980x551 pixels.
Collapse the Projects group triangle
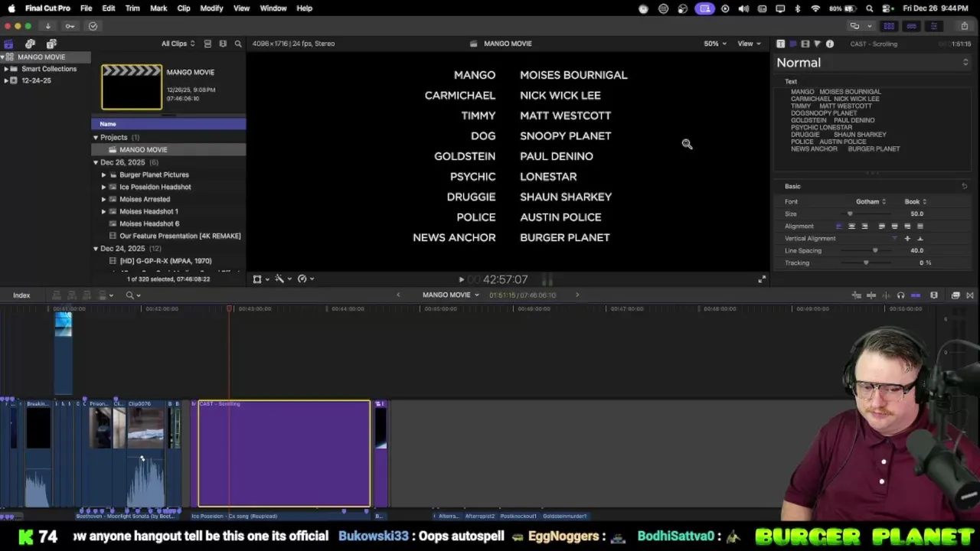coord(96,138)
